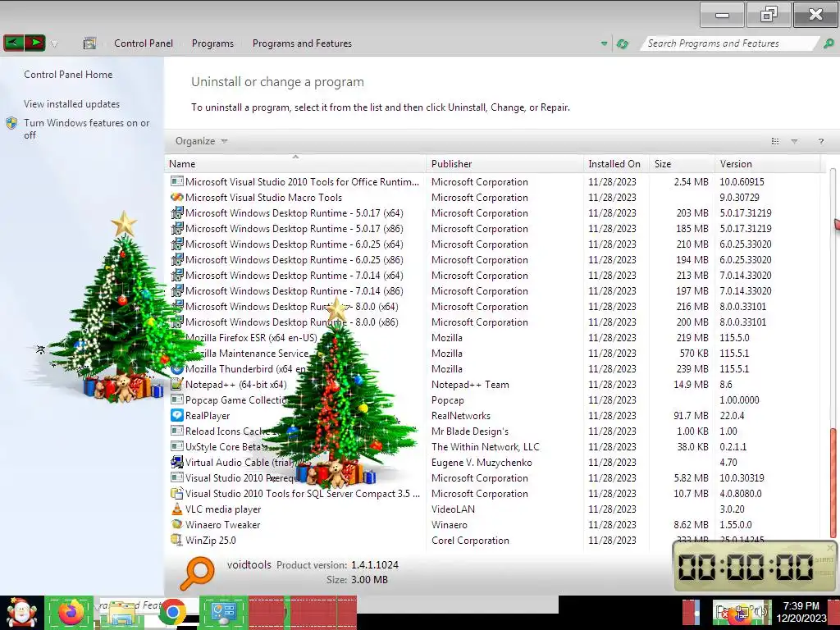The width and height of the screenshot is (840, 630).
Task: Select Desktop Runtime 6.0.25 (x86) icon
Action: coord(177,259)
